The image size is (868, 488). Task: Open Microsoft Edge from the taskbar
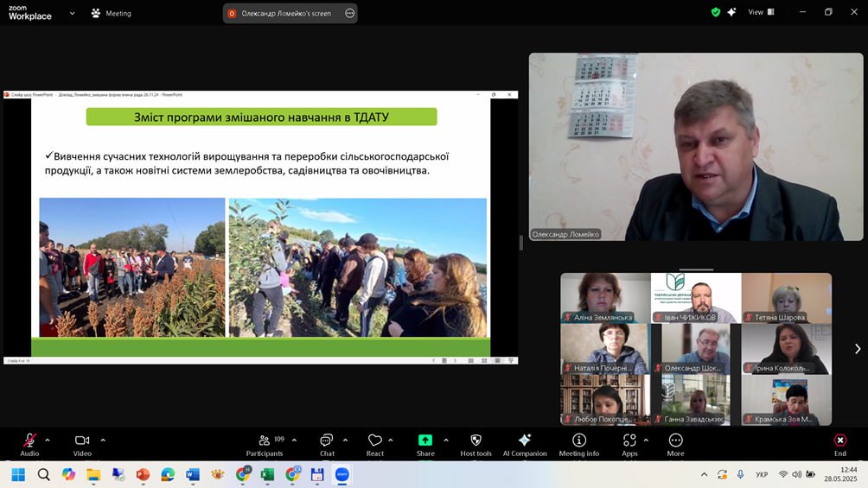pyautogui.click(x=168, y=475)
